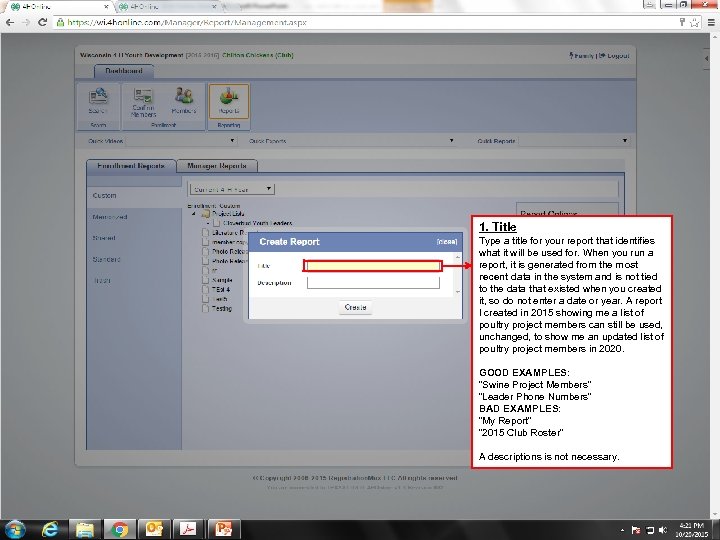Open File Explorer from the taskbar
Screen dimensions: 720x540
click(x=85, y=530)
